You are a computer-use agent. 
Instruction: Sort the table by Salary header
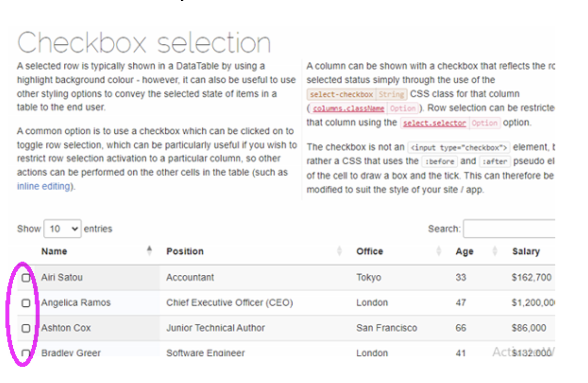pyautogui.click(x=526, y=251)
